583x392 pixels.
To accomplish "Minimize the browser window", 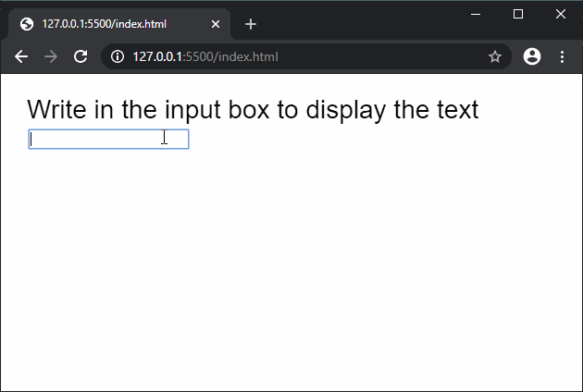I will (x=476, y=13).
